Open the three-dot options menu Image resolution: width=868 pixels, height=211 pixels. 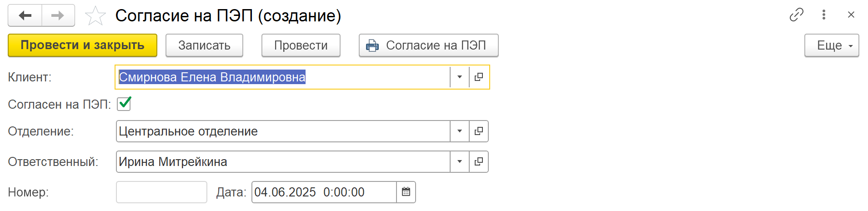[x=824, y=15]
